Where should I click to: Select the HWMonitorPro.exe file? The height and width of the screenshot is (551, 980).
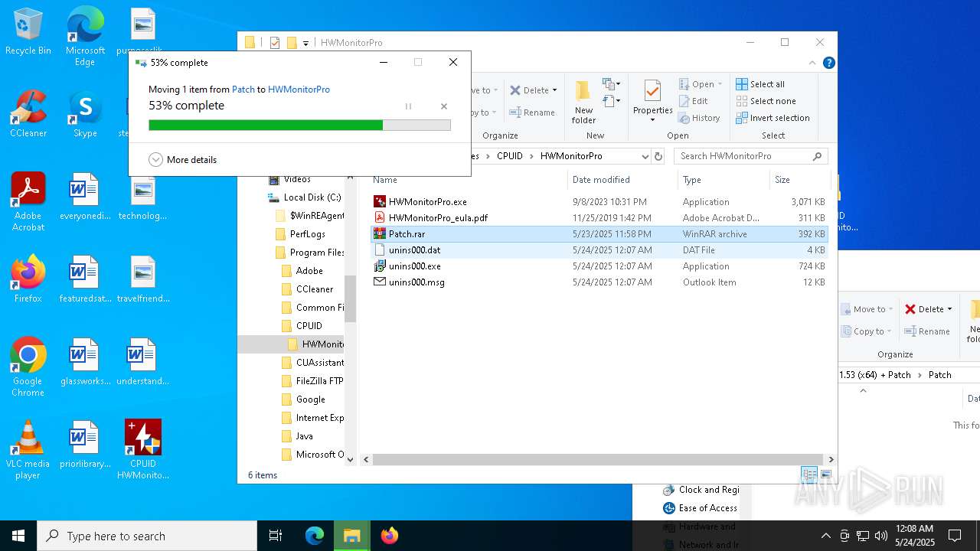pyautogui.click(x=599, y=202)
